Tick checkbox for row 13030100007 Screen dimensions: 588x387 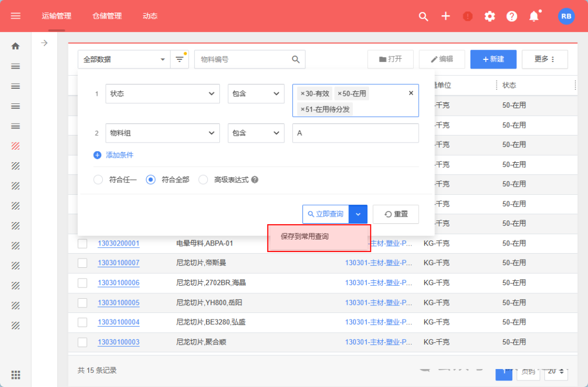82,263
